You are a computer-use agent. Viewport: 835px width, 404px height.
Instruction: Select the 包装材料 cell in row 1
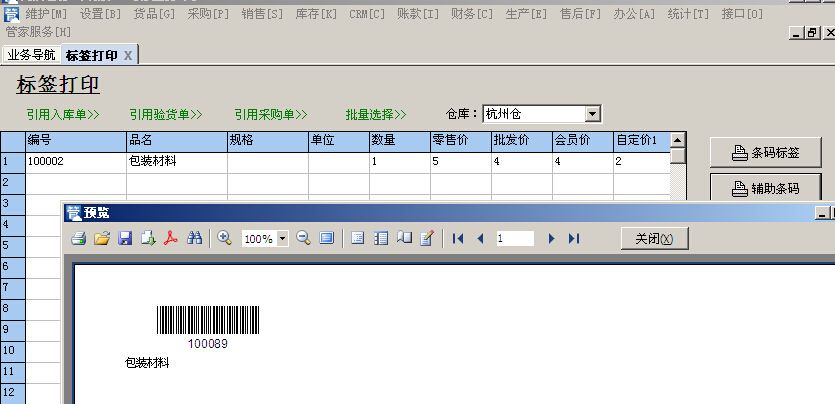pos(177,162)
